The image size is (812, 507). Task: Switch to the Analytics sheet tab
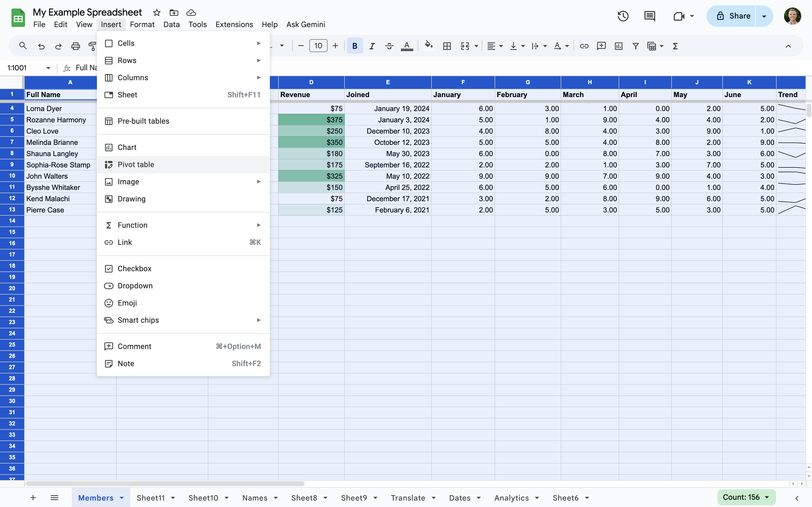512,498
